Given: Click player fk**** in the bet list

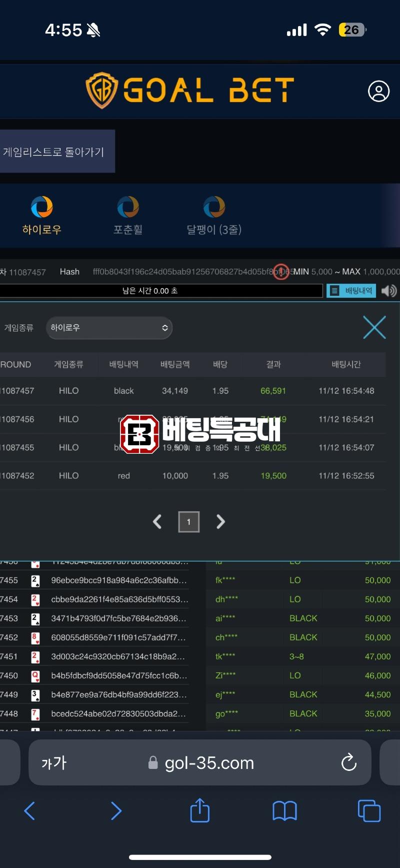Looking at the screenshot, I should [x=225, y=580].
